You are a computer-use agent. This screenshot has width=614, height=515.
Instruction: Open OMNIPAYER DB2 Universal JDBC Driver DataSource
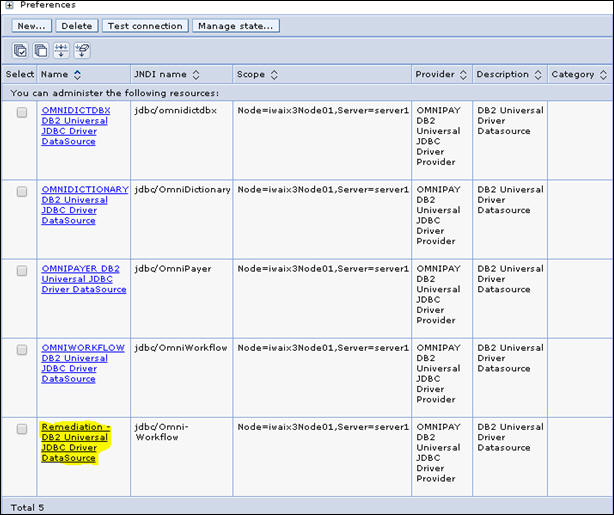84,279
